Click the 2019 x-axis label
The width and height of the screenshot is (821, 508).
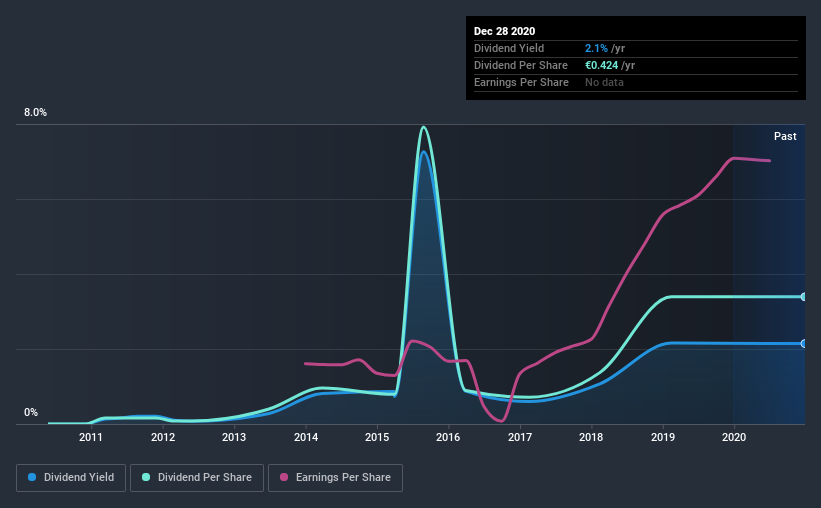(663, 437)
